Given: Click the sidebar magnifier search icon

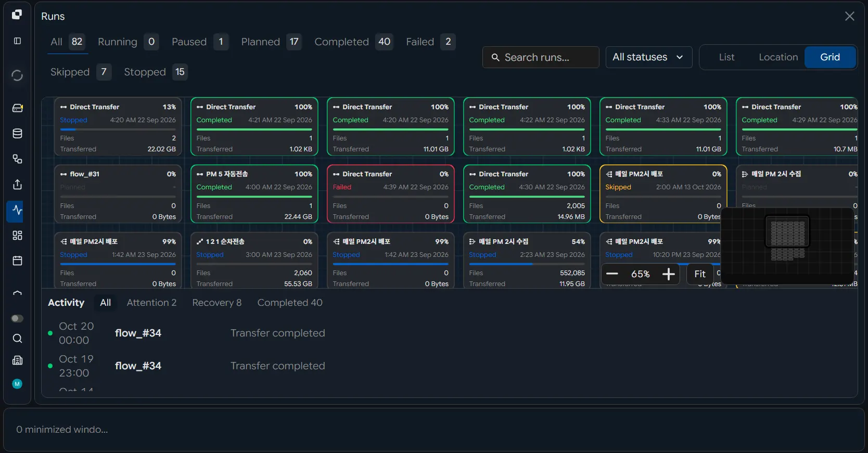Looking at the screenshot, I should pos(17,339).
